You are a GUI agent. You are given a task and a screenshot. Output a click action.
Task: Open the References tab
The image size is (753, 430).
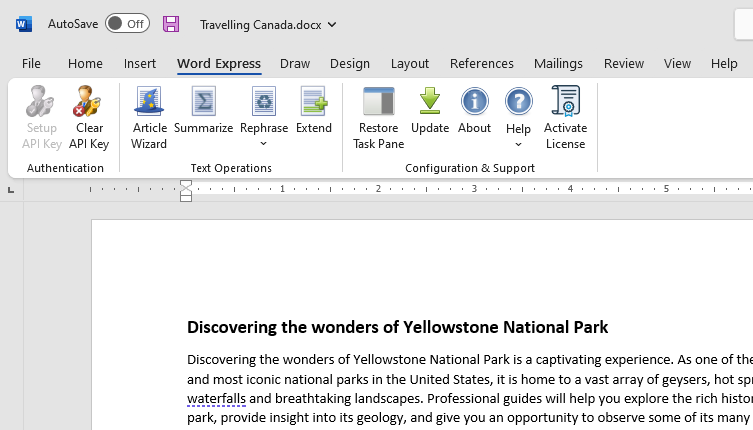coord(482,63)
